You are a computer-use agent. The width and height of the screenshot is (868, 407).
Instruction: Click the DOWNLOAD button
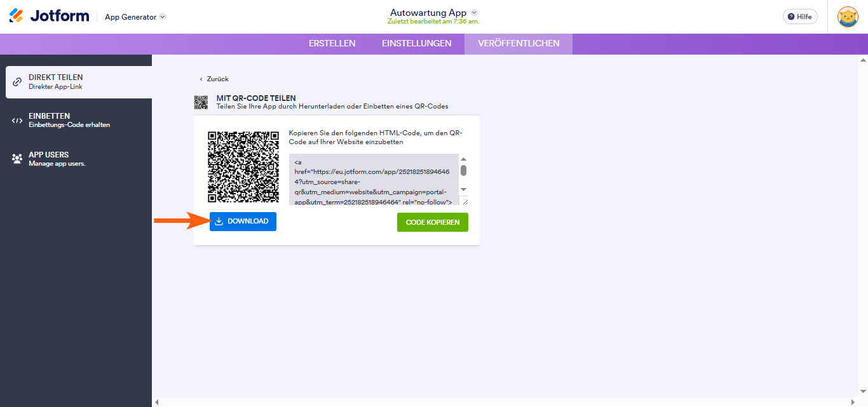(x=243, y=222)
